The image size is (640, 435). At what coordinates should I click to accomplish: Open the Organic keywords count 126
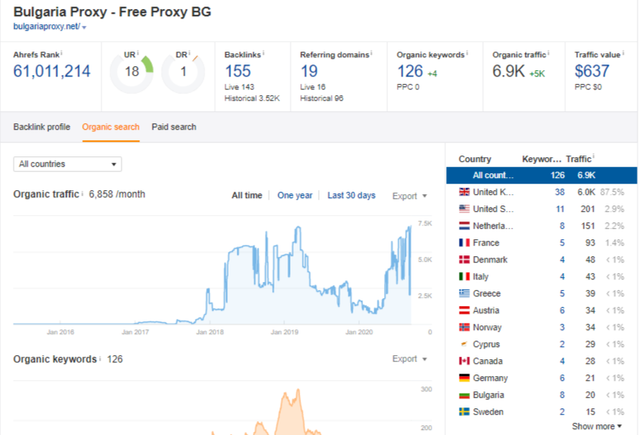(x=410, y=71)
